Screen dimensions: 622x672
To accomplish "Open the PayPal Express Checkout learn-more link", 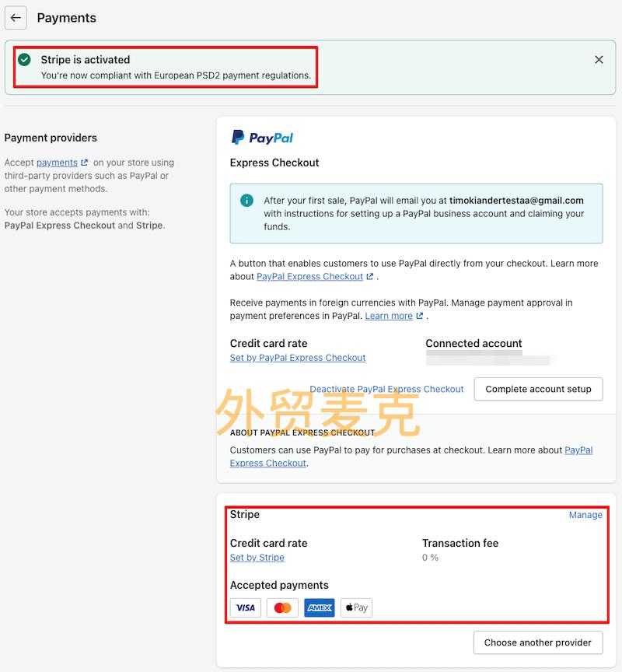I will [x=309, y=276].
